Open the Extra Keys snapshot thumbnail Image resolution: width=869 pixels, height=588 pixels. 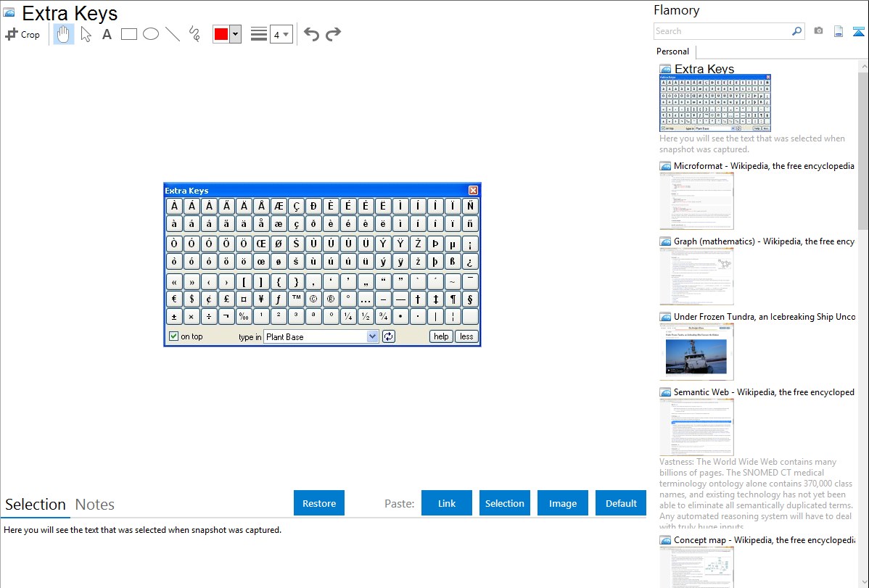coord(715,102)
